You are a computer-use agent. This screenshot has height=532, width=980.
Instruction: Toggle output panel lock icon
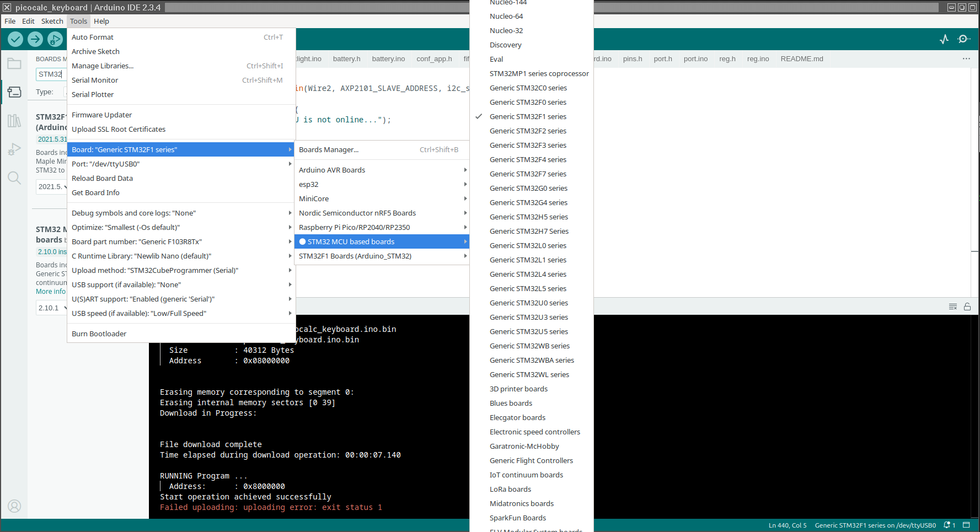pos(967,307)
